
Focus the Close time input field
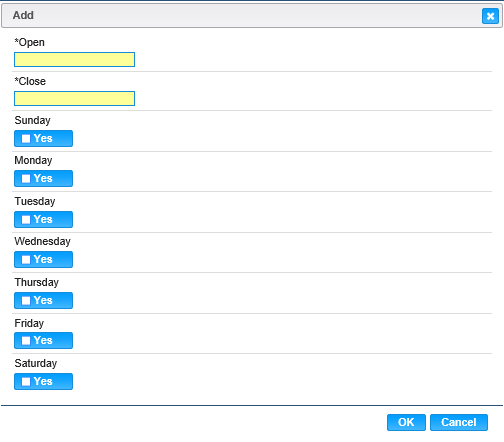(74, 98)
